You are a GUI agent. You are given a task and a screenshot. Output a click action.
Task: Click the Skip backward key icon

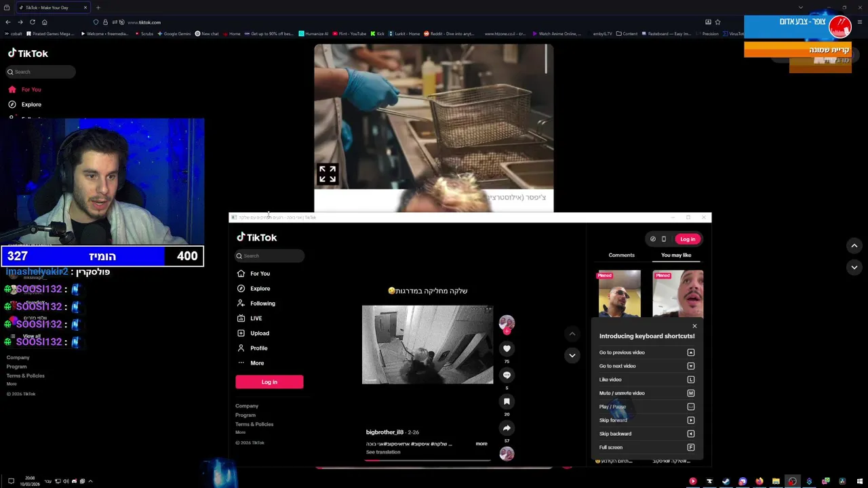pyautogui.click(x=691, y=434)
